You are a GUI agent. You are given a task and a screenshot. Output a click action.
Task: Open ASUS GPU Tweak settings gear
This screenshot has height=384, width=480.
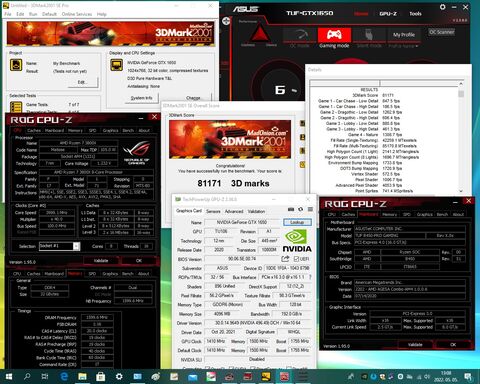tap(442, 7)
